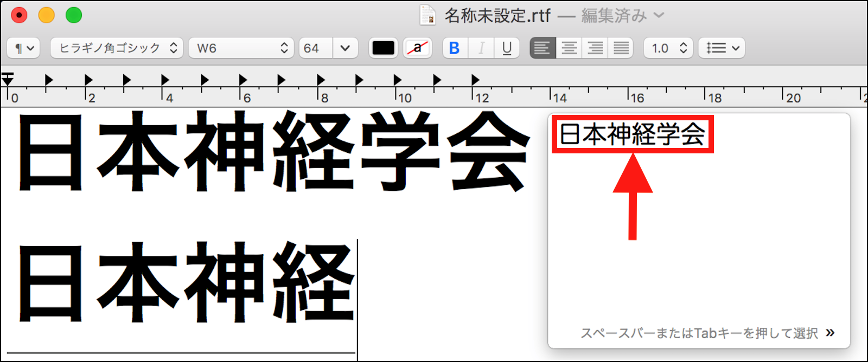Image resolution: width=868 pixels, height=362 pixels.
Task: Click the second line 日本神経 being typed
Action: (186, 282)
